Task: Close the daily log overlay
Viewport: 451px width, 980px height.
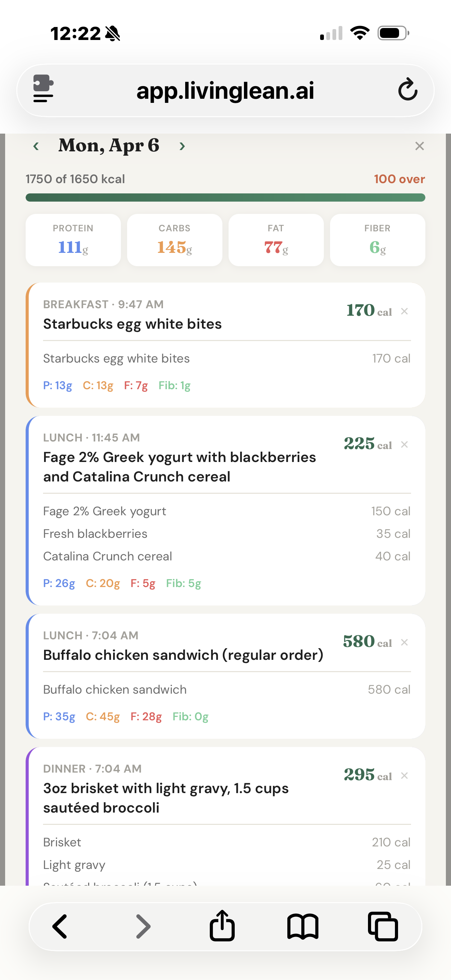Action: coord(420,146)
